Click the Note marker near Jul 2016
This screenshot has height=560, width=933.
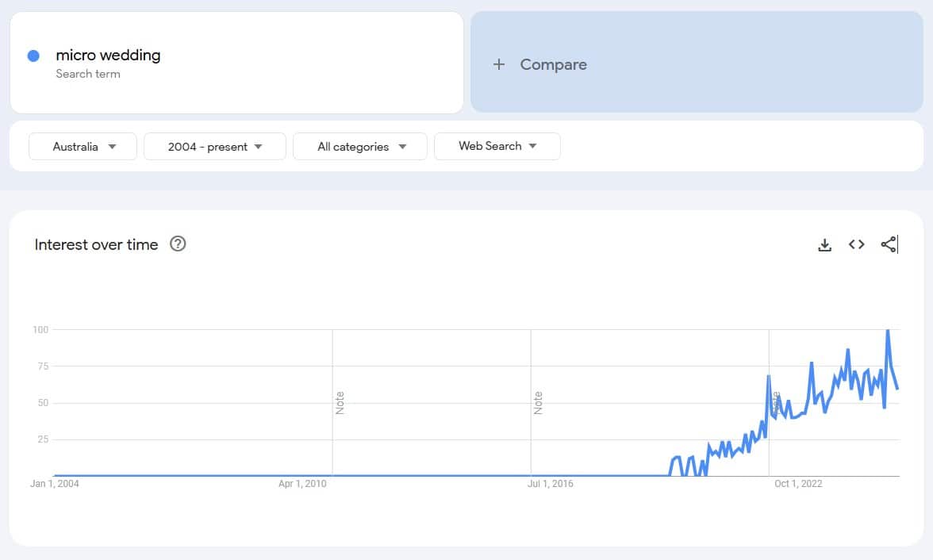tap(539, 401)
